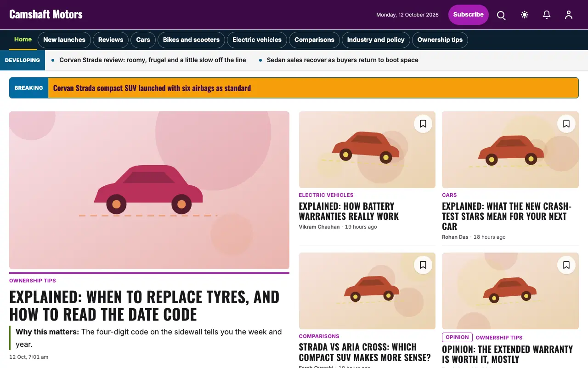Open Corvan Strada review ticker headline
Image resolution: width=588 pixels, height=368 pixels.
(153, 60)
